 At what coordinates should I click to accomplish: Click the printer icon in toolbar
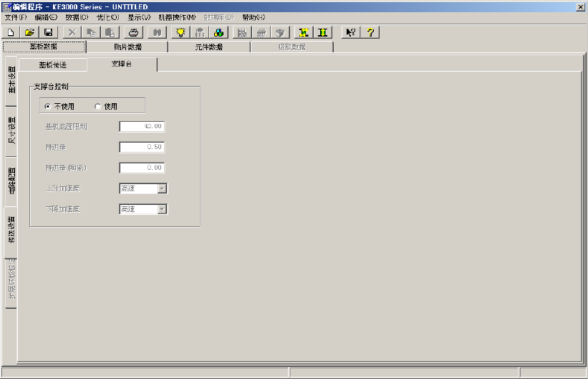click(x=133, y=33)
